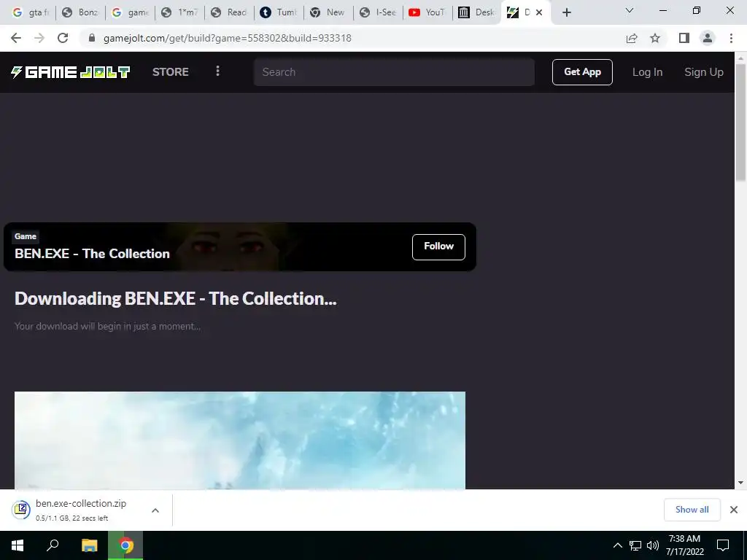Viewport: 747px width, 560px height.
Task: Open the Windows notification center
Action: pos(723,545)
